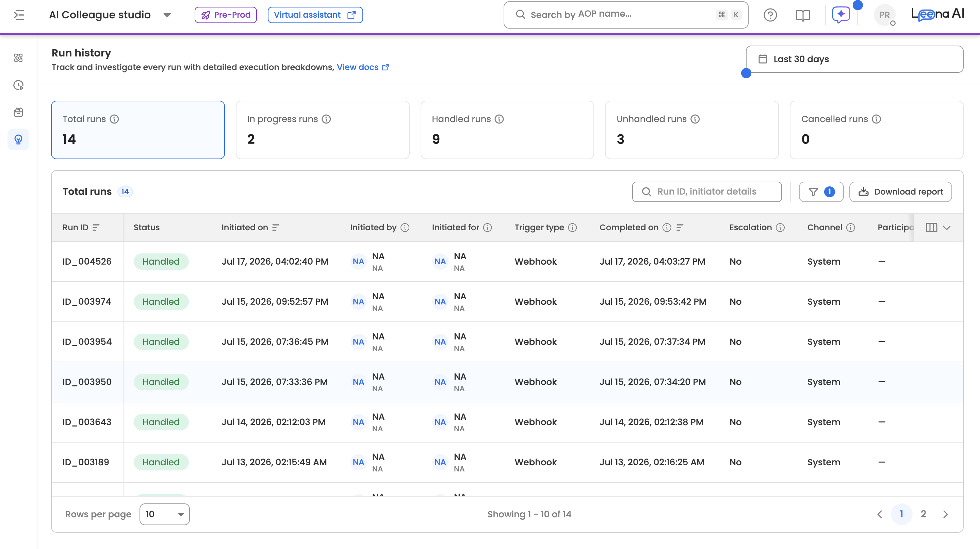
Task: Select the Total runs summary card
Action: (x=138, y=130)
